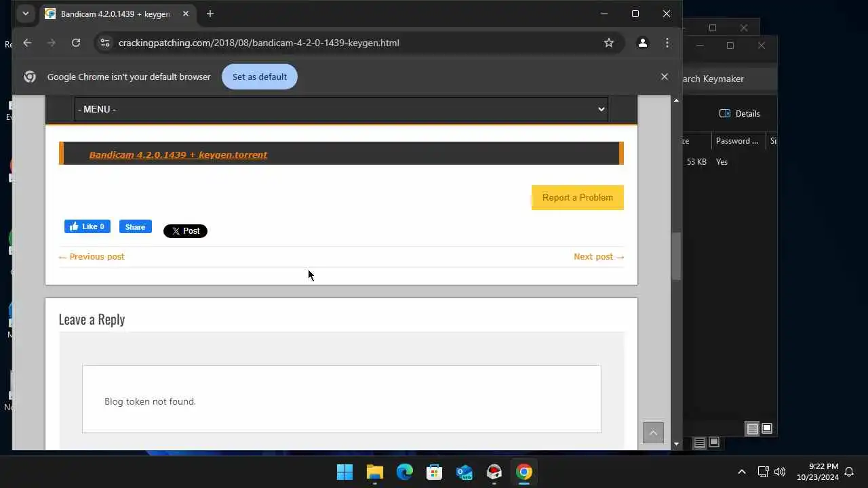Open the Bandicam 4.2.0.1439 + keygen.torrent link
Image resolution: width=868 pixels, height=488 pixels.
pyautogui.click(x=178, y=155)
